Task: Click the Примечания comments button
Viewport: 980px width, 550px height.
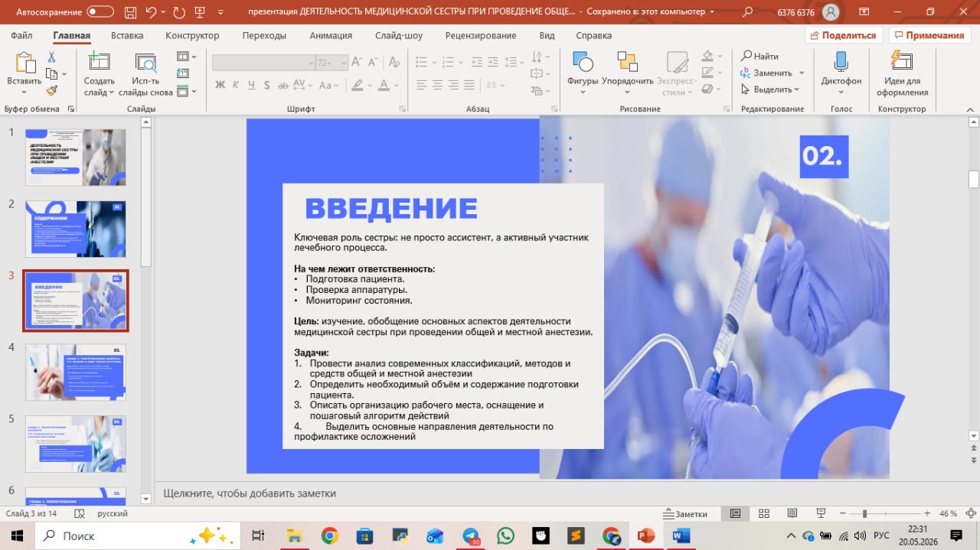Action: pos(929,35)
